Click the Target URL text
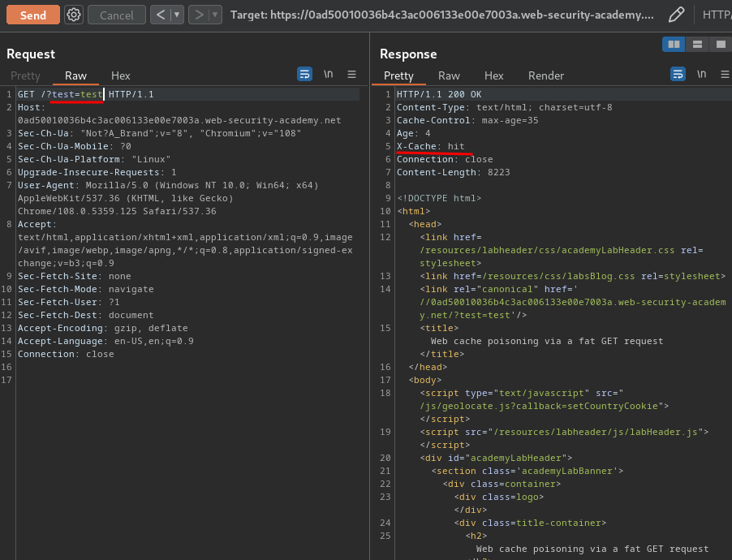The height and width of the screenshot is (560, 732). tap(441, 15)
